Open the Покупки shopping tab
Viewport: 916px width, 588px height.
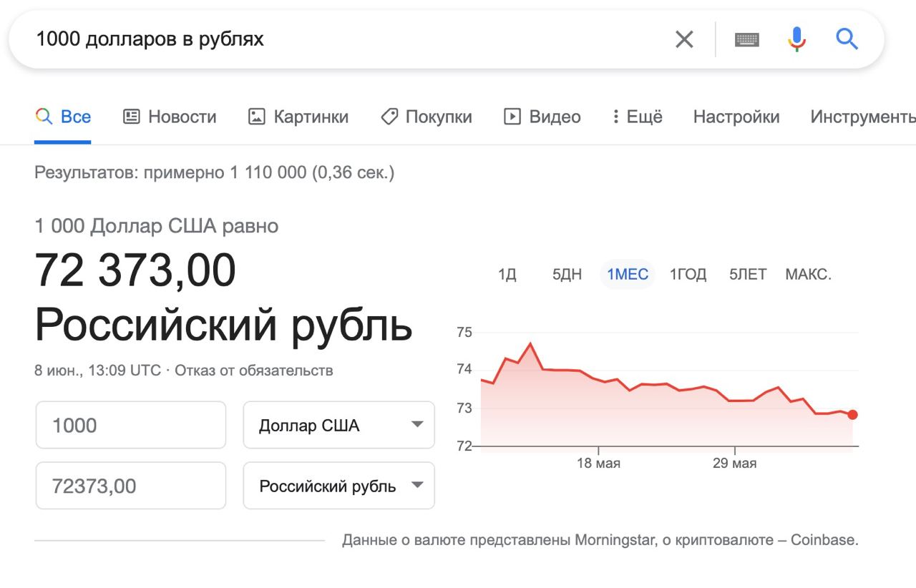(426, 117)
